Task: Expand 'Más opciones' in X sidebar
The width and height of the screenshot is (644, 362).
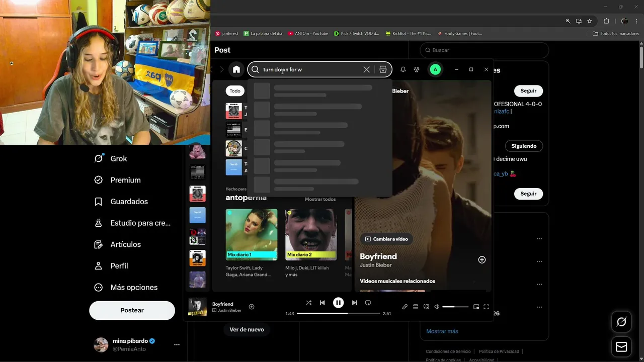Action: tap(126, 288)
